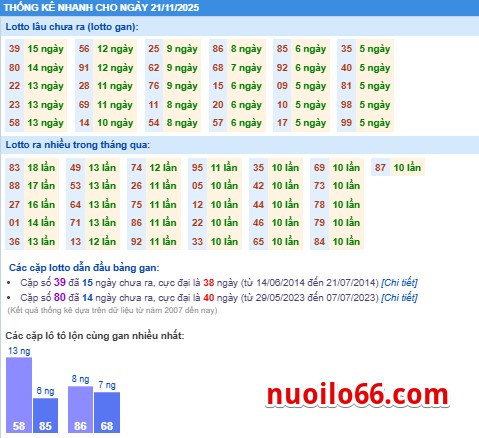Click the 85 bar in gan chart
479x438 pixels.
(x=45, y=415)
